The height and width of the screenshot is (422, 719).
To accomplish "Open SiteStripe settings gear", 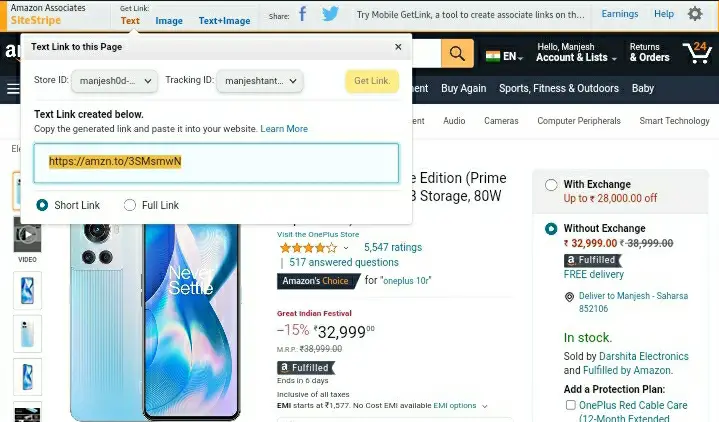I will coord(695,15).
